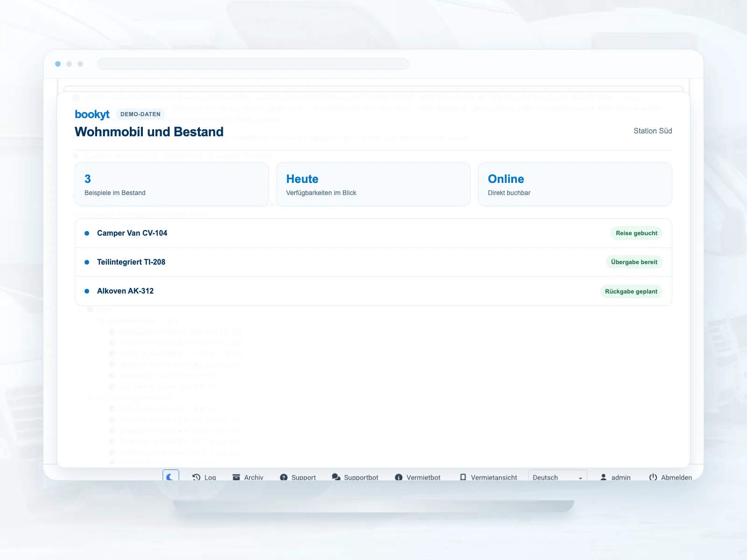Image resolution: width=747 pixels, height=560 pixels.
Task: Click the Reise gebucht status badge
Action: tap(636, 233)
